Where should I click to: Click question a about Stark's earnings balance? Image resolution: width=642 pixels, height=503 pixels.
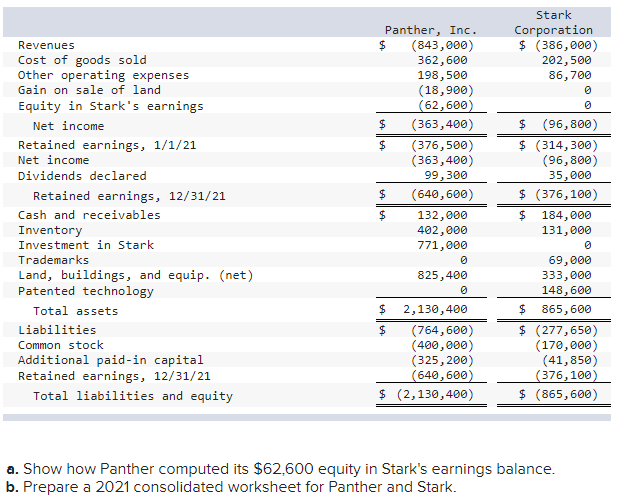tap(280, 469)
